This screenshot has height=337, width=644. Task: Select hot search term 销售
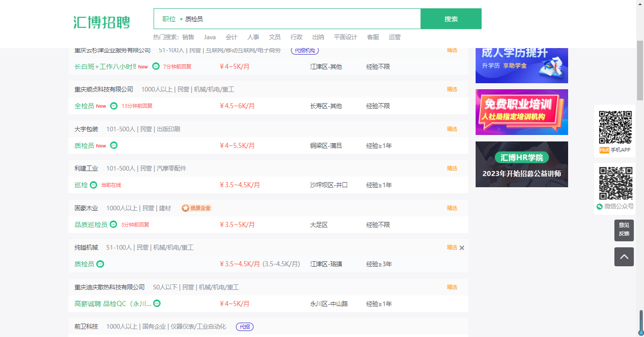(188, 37)
